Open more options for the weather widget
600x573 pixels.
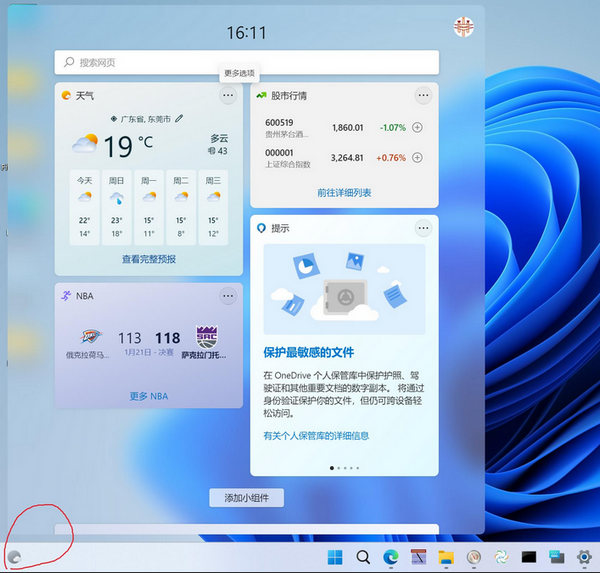228,96
